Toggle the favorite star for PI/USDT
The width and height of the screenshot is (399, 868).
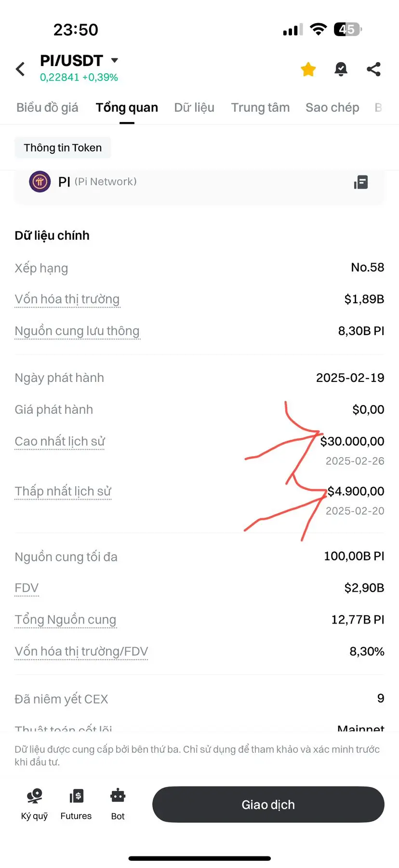click(x=308, y=69)
